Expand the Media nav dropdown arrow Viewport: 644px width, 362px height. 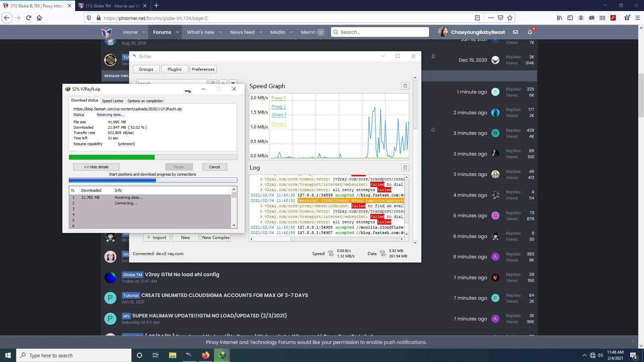(x=291, y=32)
